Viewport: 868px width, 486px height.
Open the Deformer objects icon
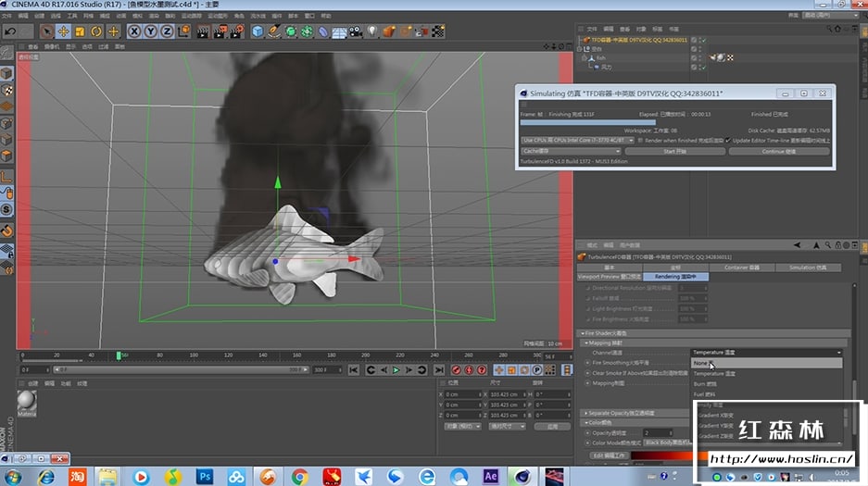[x=323, y=31]
